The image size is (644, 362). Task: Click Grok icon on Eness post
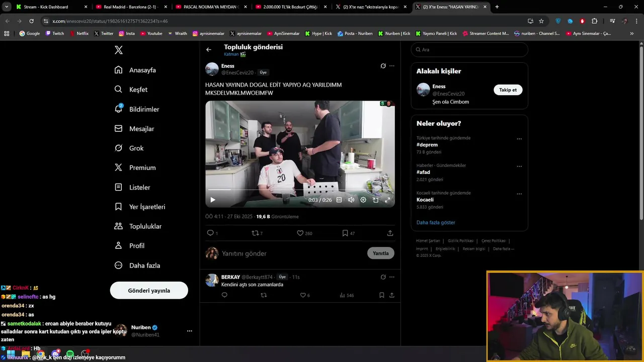(383, 66)
